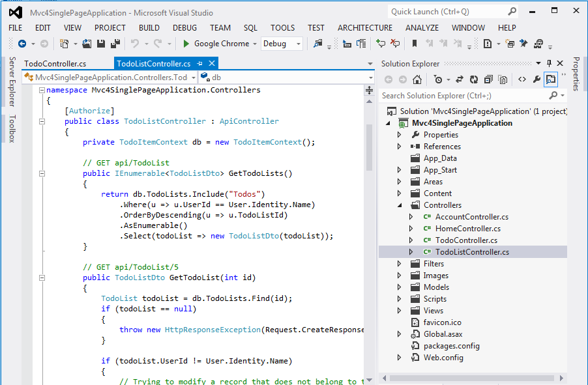Collapse the GetTodoLists method block

coord(42,173)
